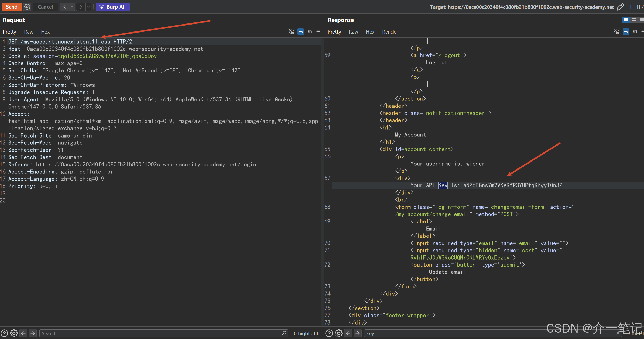
Task: Expand the back history dropdown arrow
Action: click(72, 7)
